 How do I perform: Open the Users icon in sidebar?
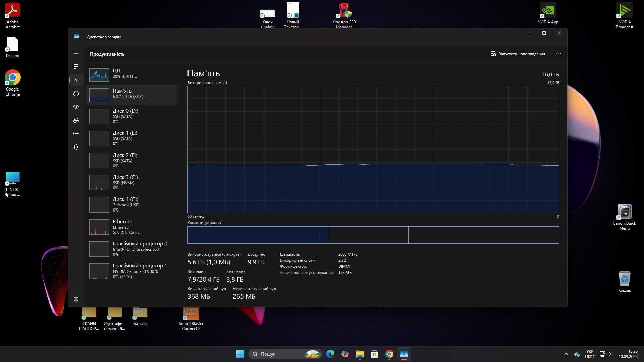(x=76, y=120)
